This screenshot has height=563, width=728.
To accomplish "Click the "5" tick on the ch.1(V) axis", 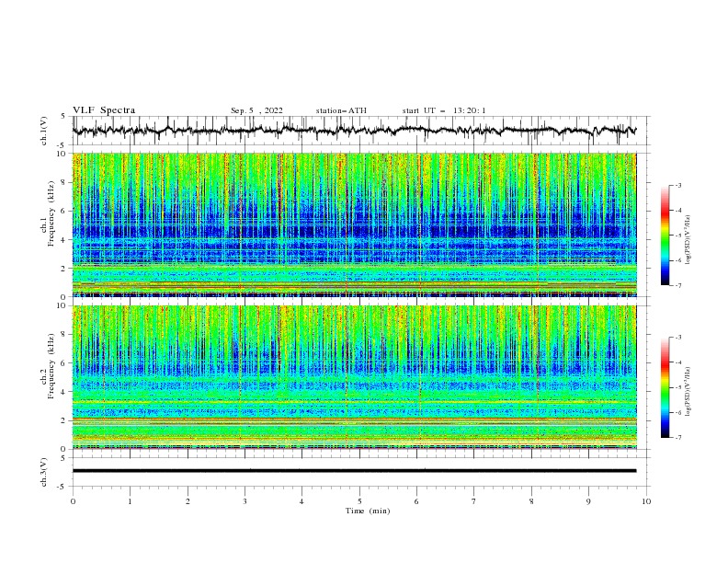I will [x=65, y=117].
